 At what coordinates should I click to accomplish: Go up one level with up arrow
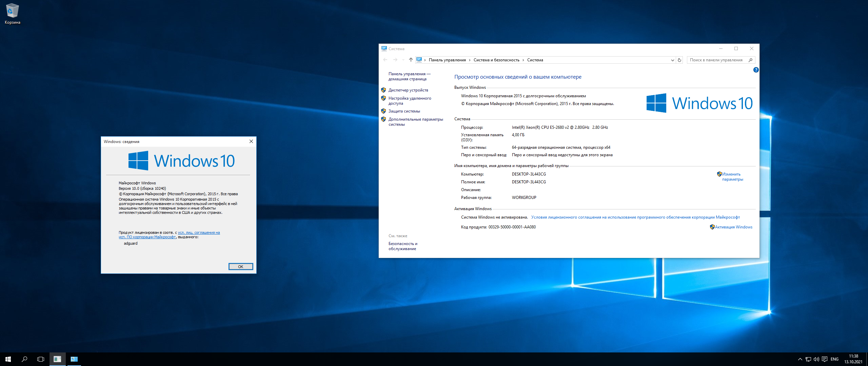point(411,60)
